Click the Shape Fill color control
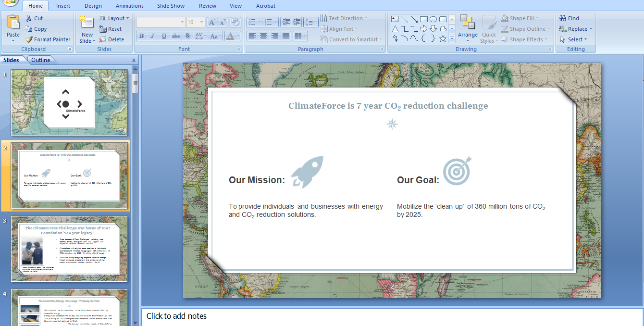 520,18
